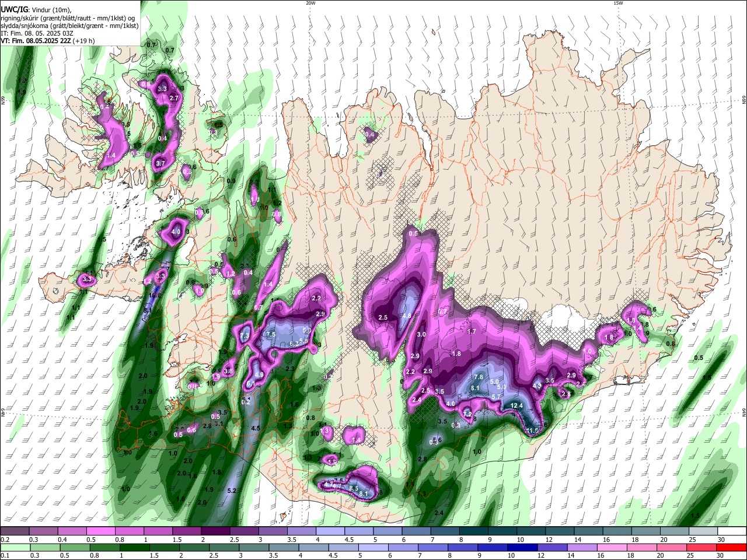The width and height of the screenshot is (747, 560).
Task: Click the '4.8' value inside the light purple area
Action: pos(407,316)
